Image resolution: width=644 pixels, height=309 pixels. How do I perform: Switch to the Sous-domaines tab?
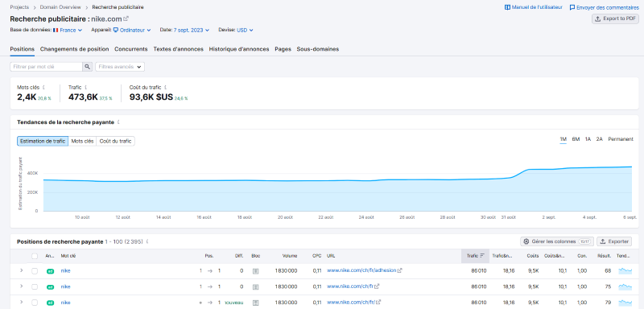(x=318, y=49)
